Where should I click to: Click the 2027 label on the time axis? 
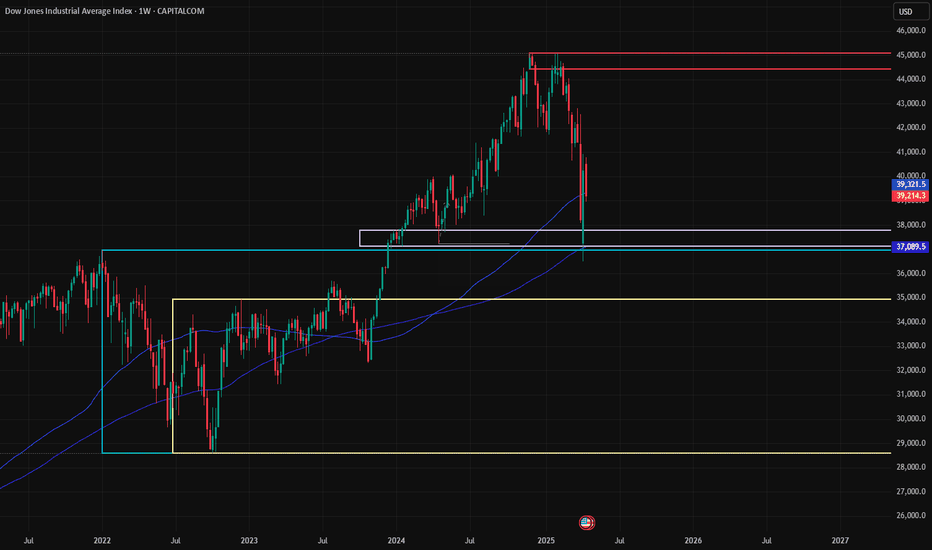[x=840, y=540]
